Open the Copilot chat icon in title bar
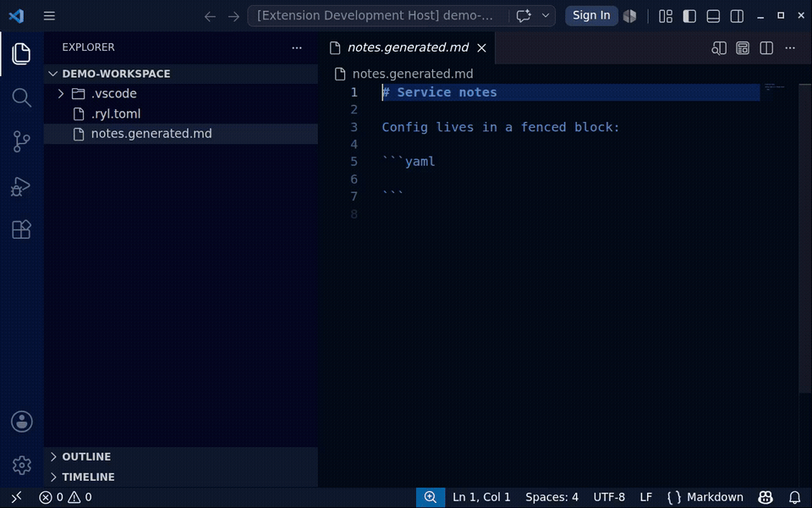Viewport: 812px width, 508px height. [524, 16]
